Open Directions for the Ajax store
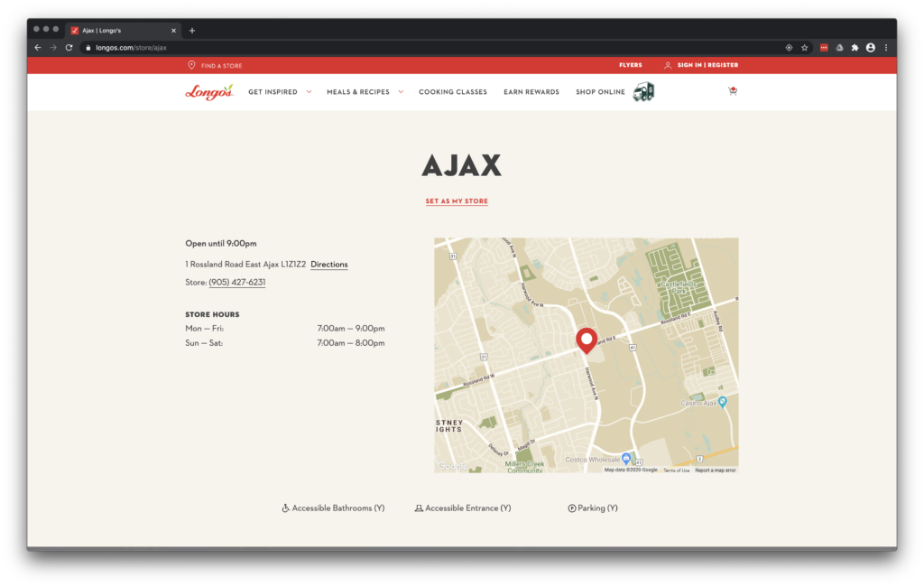The height and width of the screenshot is (587, 924). tap(328, 265)
